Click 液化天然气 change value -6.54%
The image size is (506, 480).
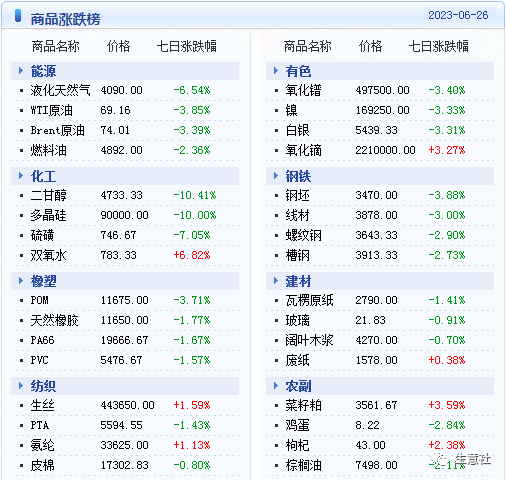click(x=192, y=90)
